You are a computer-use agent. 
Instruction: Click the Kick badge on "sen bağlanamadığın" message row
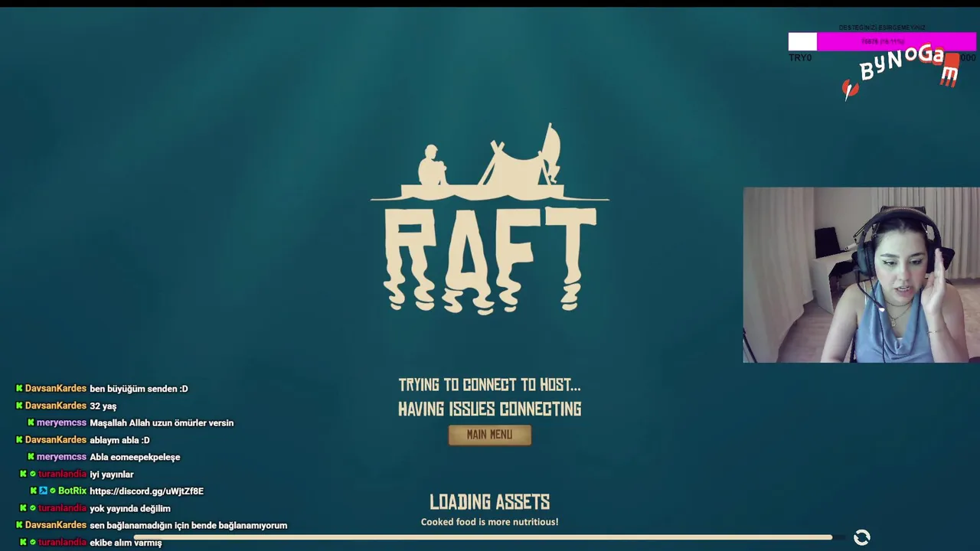click(x=20, y=525)
